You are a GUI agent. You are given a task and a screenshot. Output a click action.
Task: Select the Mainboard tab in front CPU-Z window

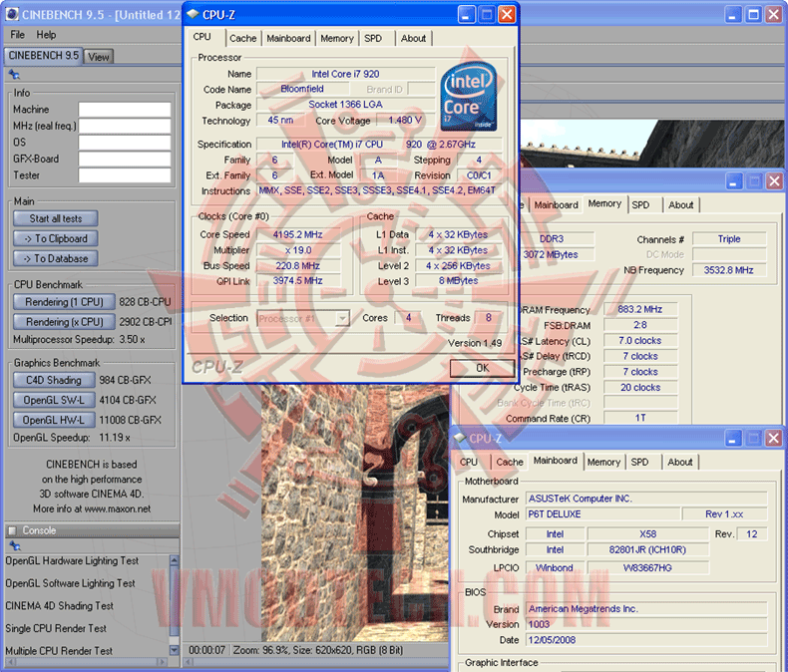288,39
